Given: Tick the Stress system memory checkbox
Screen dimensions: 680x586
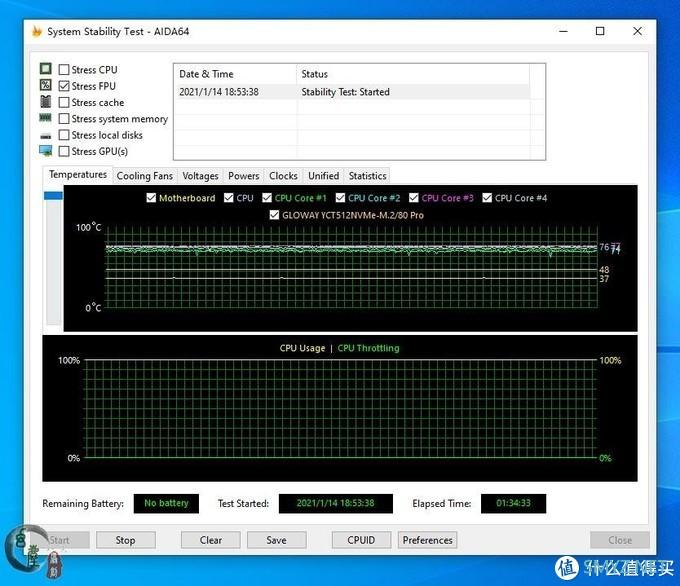Looking at the screenshot, I should pyautogui.click(x=64, y=118).
